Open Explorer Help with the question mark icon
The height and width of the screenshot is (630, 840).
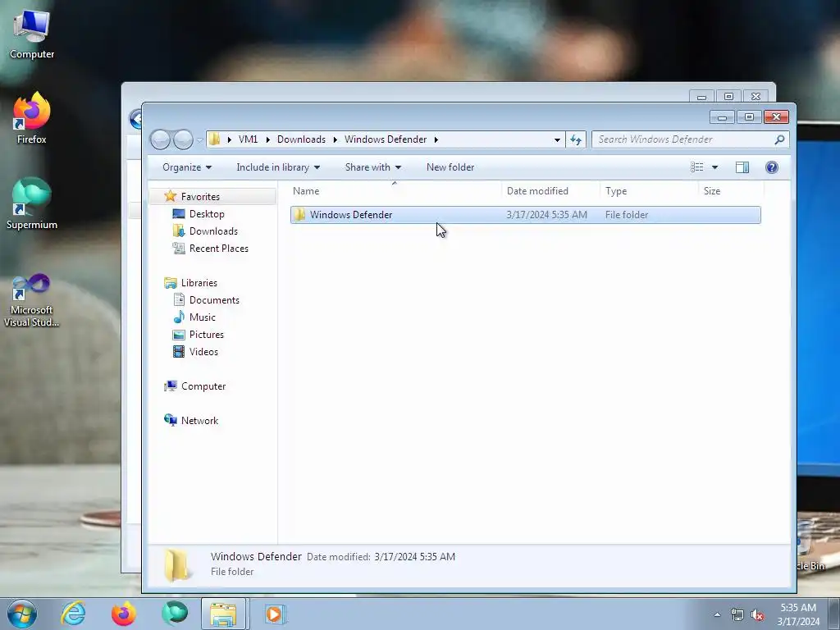tap(771, 167)
